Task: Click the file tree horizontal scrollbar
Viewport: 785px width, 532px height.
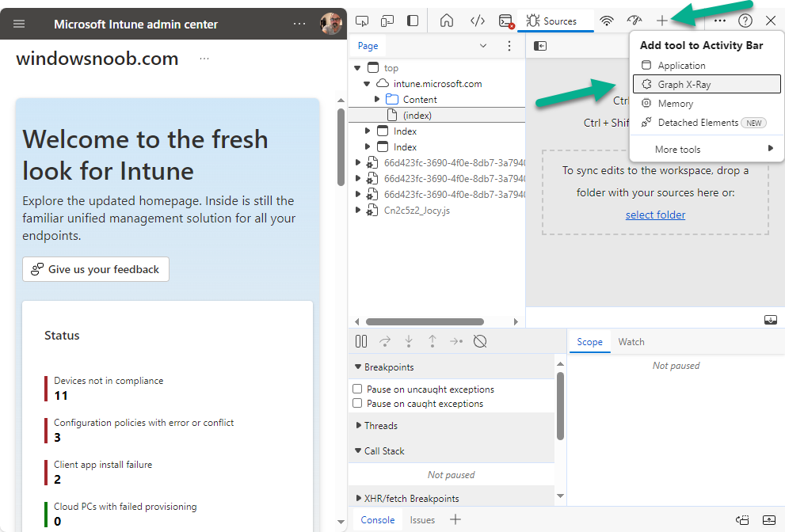Action: tap(425, 321)
